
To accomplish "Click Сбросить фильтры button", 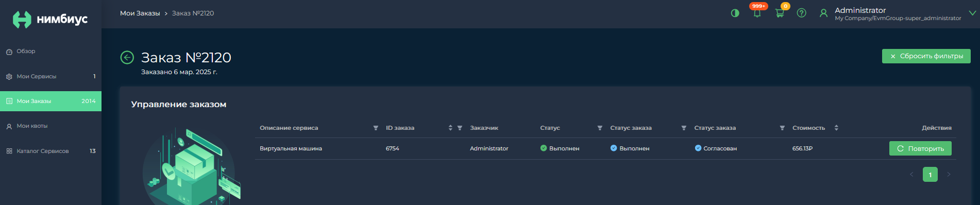I will pyautogui.click(x=926, y=56).
